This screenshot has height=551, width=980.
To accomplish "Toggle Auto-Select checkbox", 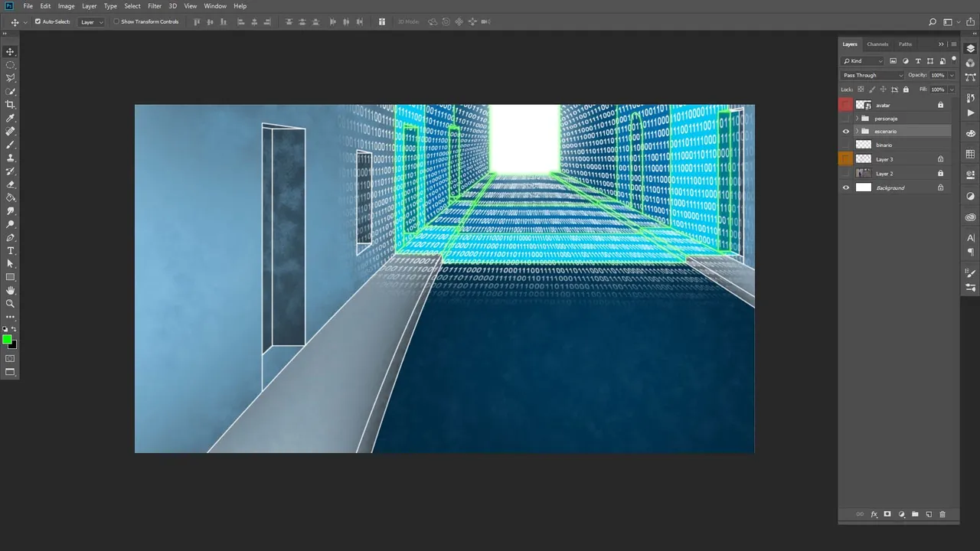I will (38, 21).
